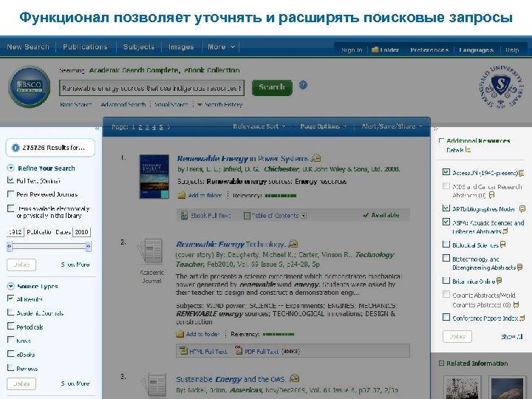
Task: Preview icon next to Sustainable Energy and the OAS
Action: pyautogui.click(x=294, y=378)
